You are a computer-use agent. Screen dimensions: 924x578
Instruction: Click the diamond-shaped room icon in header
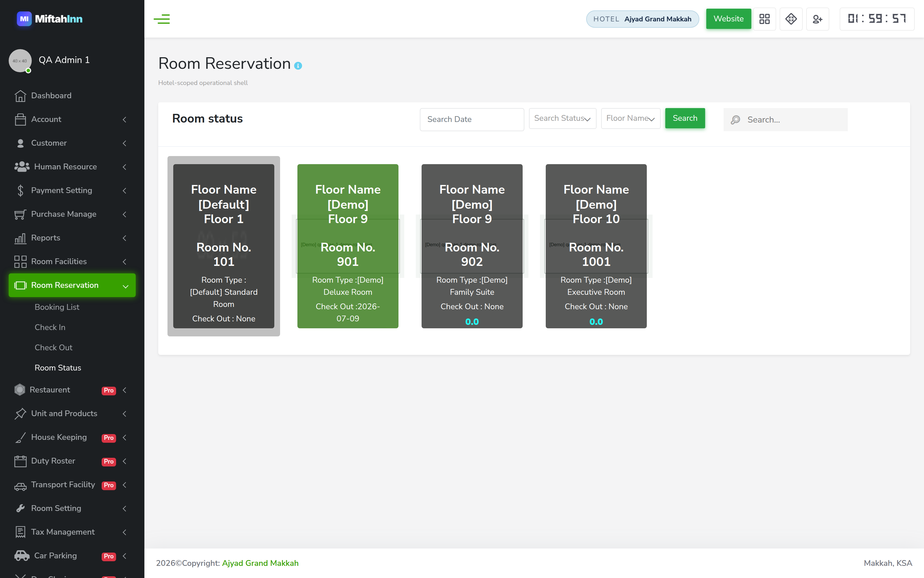(x=791, y=19)
